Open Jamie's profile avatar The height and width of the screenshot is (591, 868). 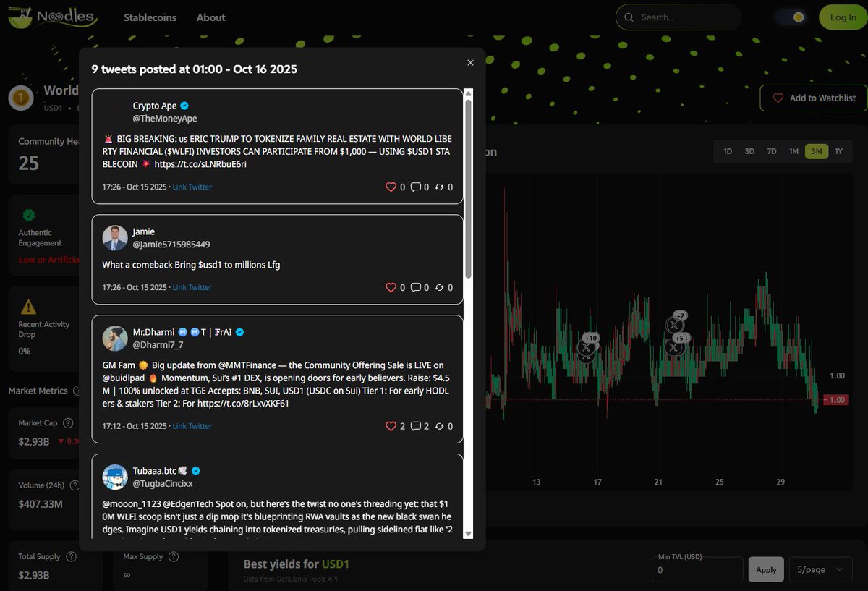[115, 238]
